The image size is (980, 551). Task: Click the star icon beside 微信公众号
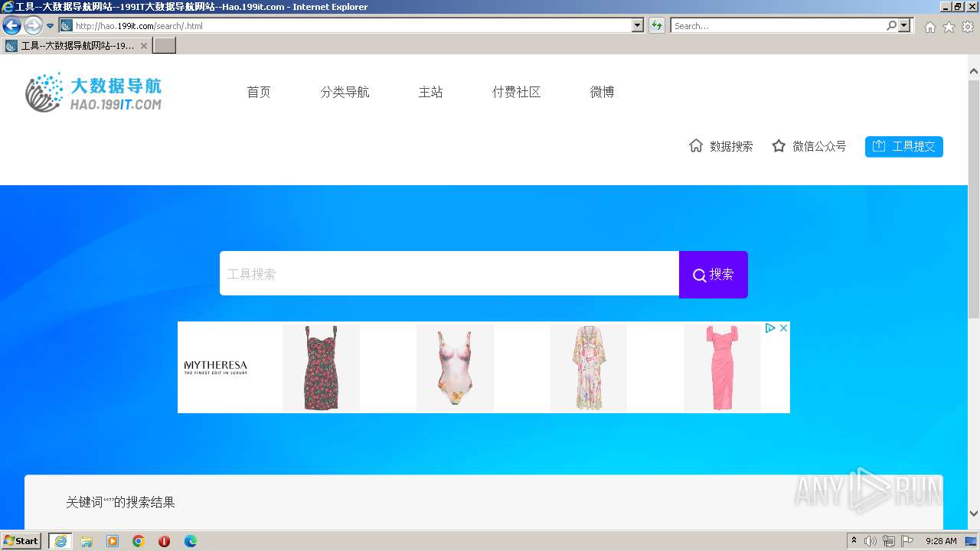pos(779,145)
